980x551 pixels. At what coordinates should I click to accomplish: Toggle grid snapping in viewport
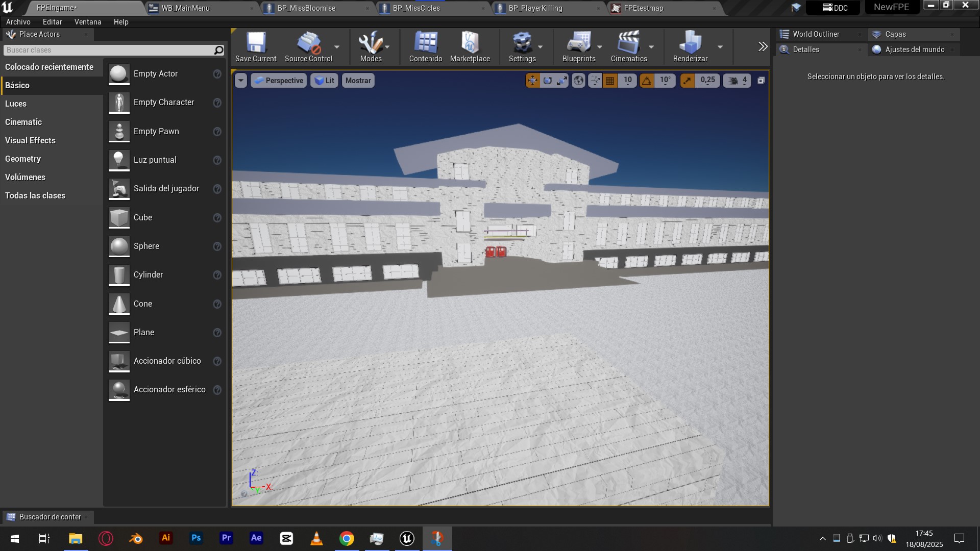tap(610, 81)
